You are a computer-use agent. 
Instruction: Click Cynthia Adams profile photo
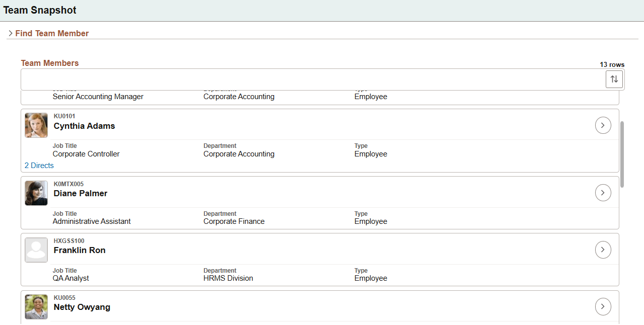click(x=36, y=125)
